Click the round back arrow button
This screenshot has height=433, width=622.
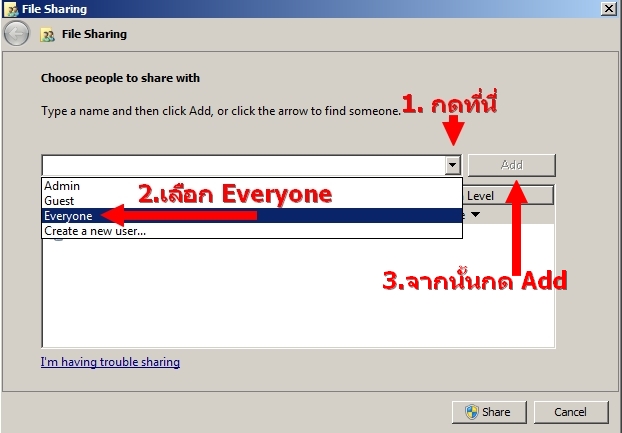tap(16, 34)
